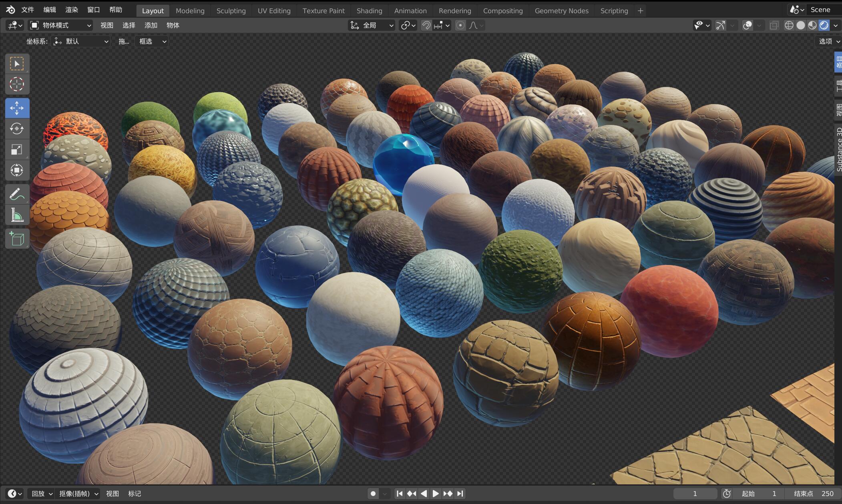Viewport: 842px width, 504px height.
Task: Toggle snapping magnet in header
Action: (426, 25)
